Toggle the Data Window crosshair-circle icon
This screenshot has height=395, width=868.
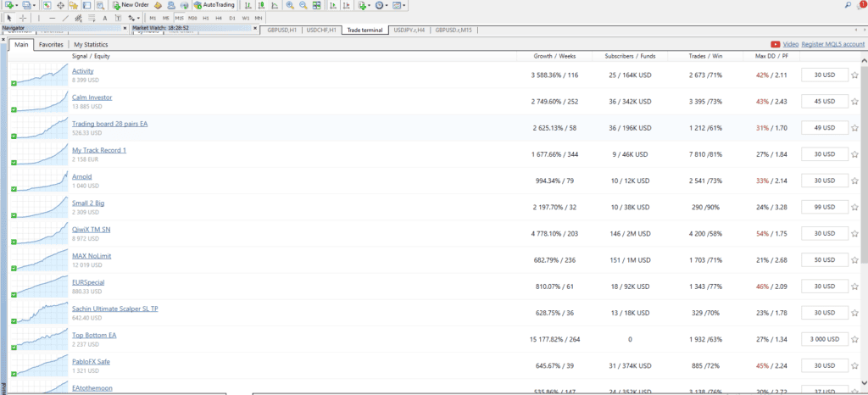click(x=60, y=5)
